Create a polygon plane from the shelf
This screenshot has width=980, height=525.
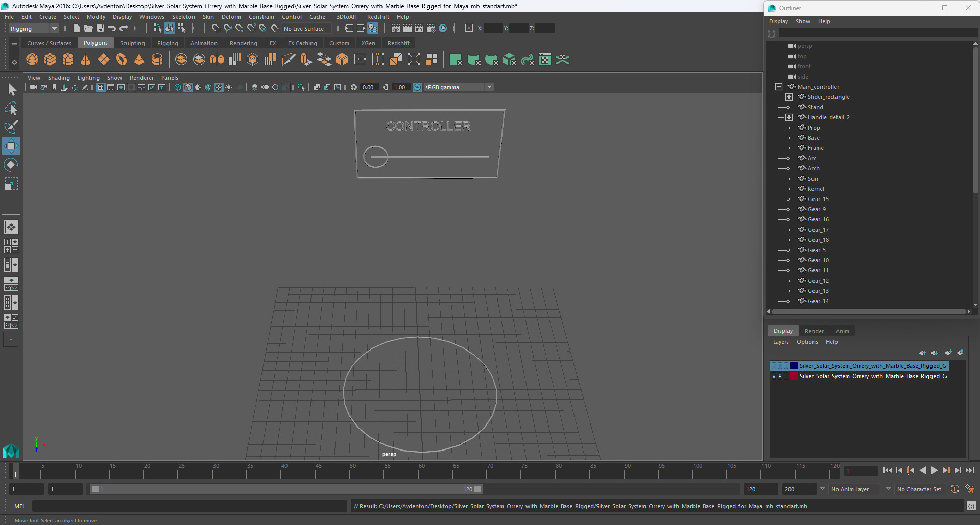click(104, 60)
